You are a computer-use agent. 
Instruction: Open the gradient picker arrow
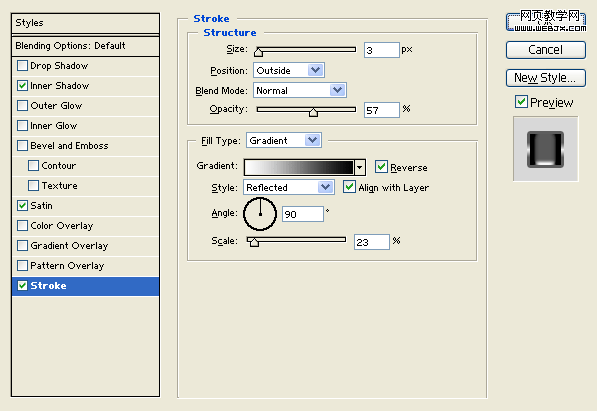(359, 167)
